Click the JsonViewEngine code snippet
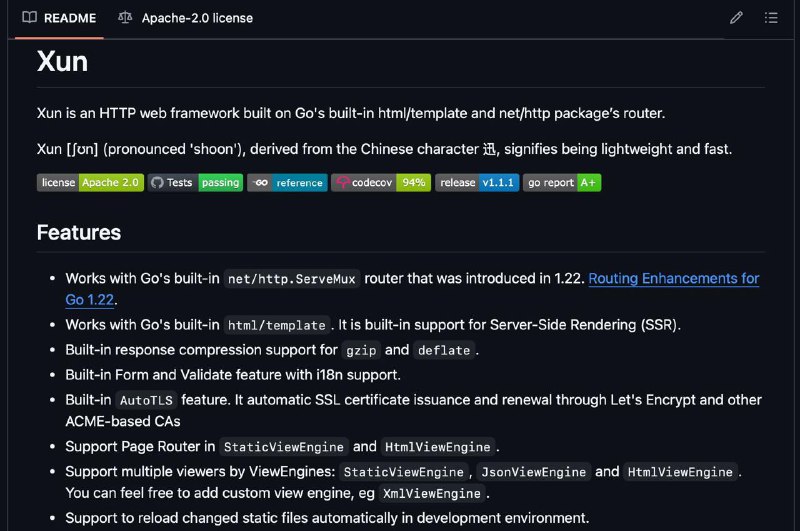 tap(534, 472)
